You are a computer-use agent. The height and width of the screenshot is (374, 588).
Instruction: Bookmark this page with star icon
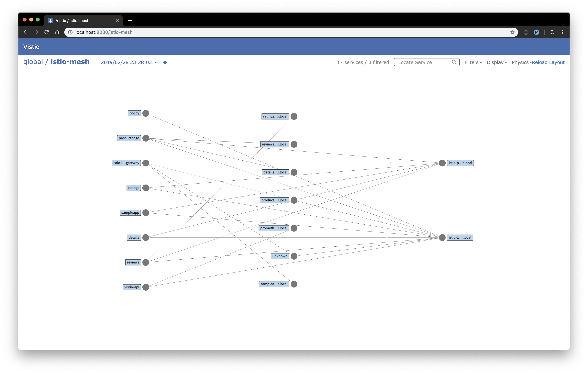[512, 32]
